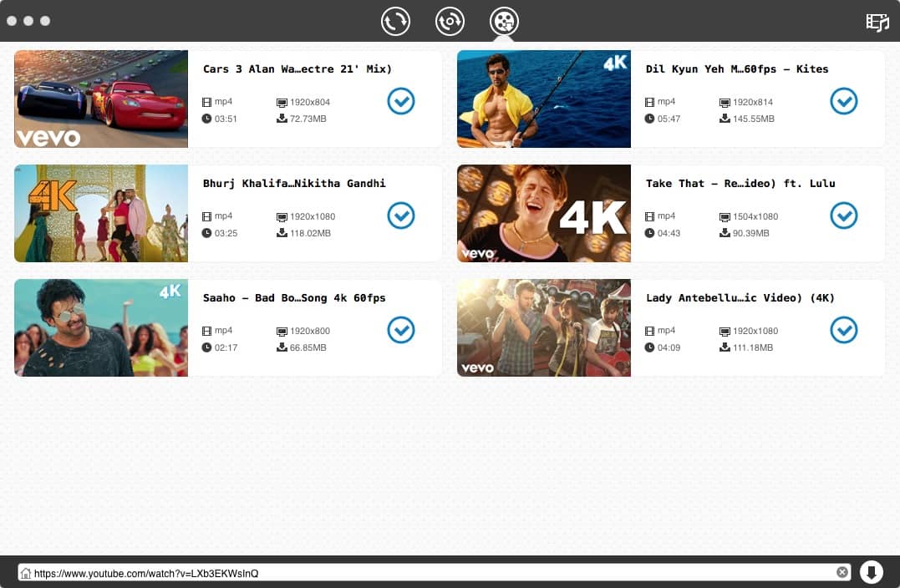Click the 1920x1080 resolution of Lady Antebellum
The height and width of the screenshot is (588, 900).
(x=755, y=331)
